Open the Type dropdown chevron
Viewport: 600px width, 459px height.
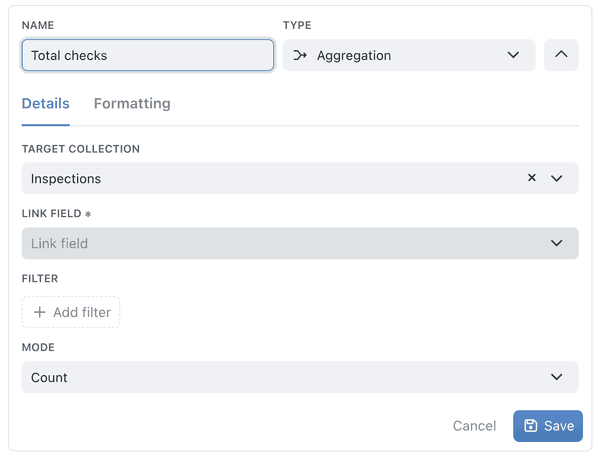pyautogui.click(x=513, y=55)
